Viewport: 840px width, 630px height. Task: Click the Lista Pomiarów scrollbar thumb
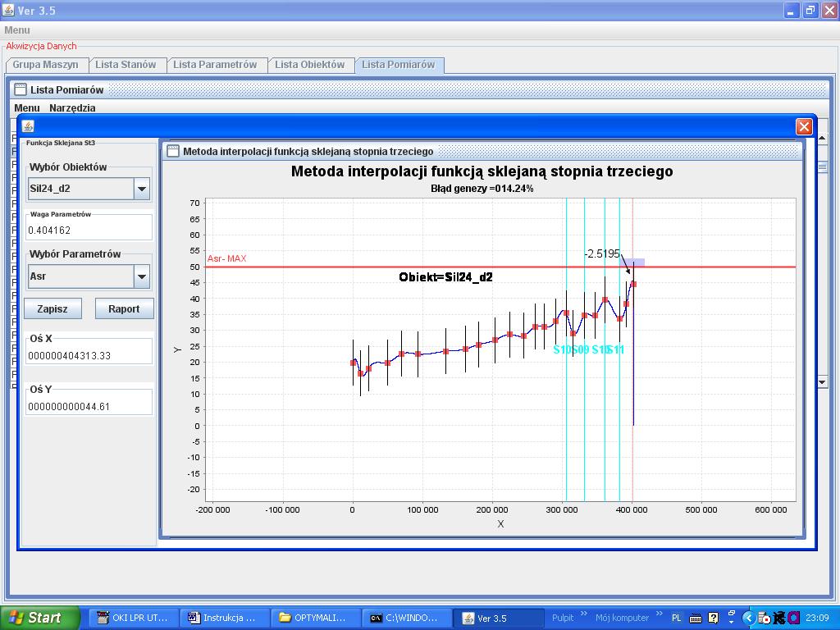pyautogui.click(x=822, y=167)
